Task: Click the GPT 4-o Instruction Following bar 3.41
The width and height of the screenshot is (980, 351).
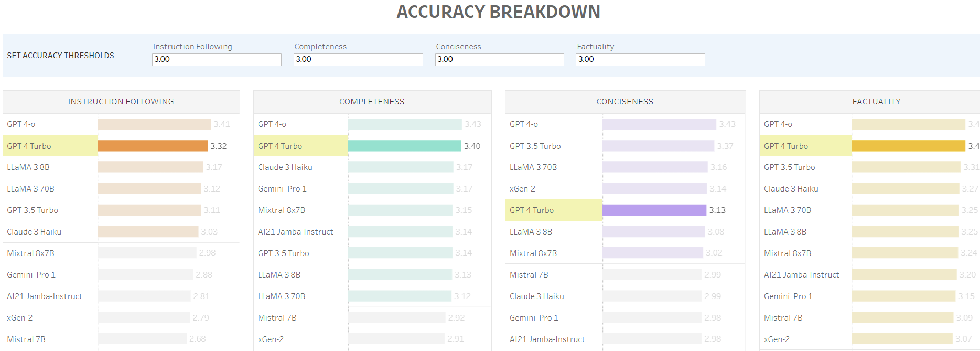Action: [x=154, y=124]
